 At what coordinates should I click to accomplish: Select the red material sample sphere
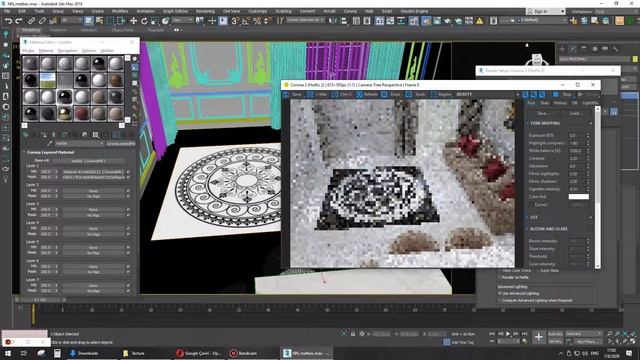(x=82, y=114)
